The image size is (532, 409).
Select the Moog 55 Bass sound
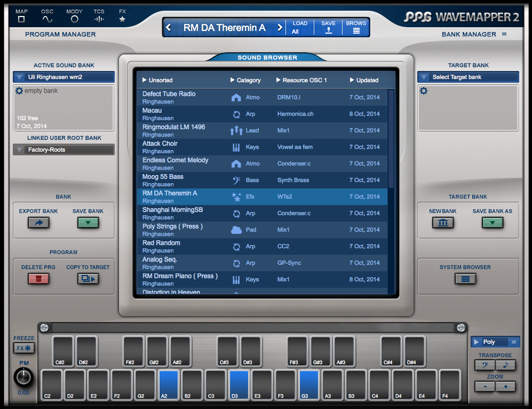pos(263,180)
